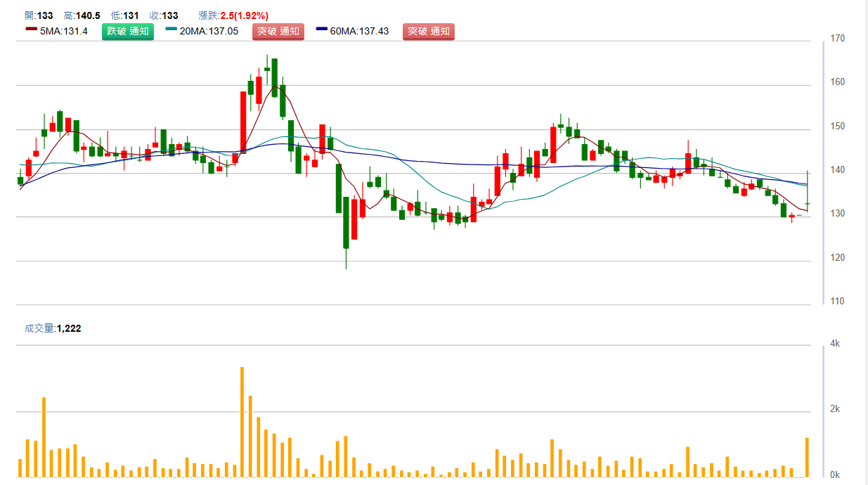
Task: Select the 5MA:131.4 legend label
Action: [x=64, y=31]
